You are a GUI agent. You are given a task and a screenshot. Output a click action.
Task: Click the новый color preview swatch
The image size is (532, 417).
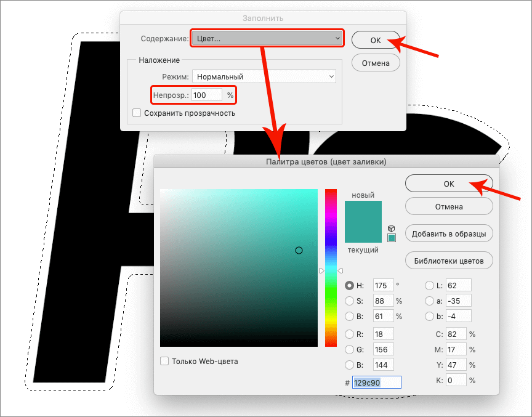[363, 211]
